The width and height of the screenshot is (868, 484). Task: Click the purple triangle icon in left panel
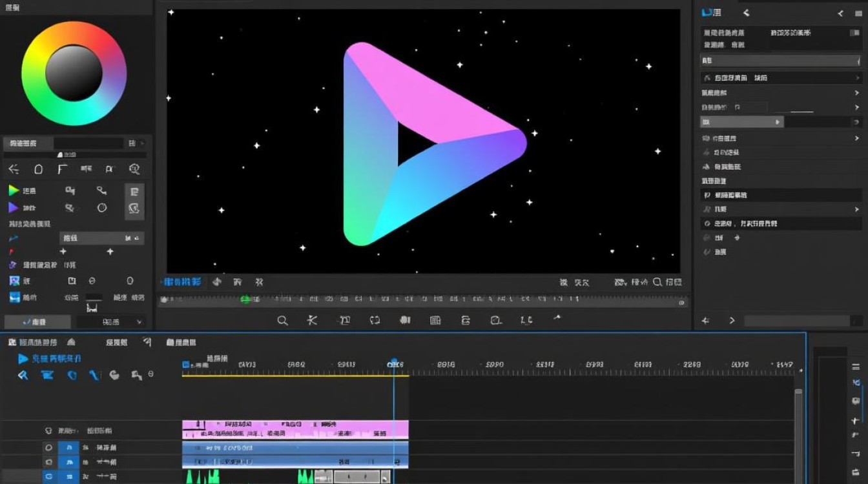pos(14,208)
